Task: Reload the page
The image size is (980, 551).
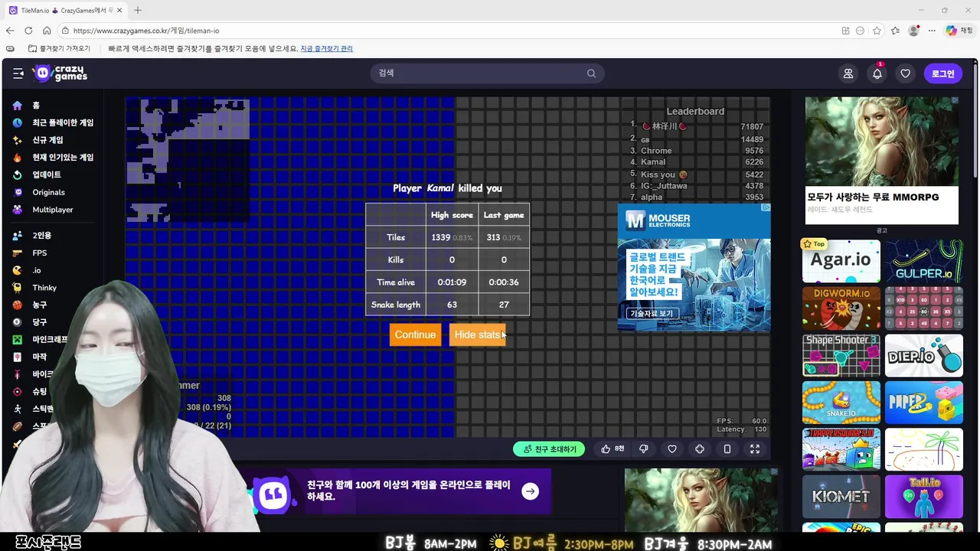Action: (28, 31)
